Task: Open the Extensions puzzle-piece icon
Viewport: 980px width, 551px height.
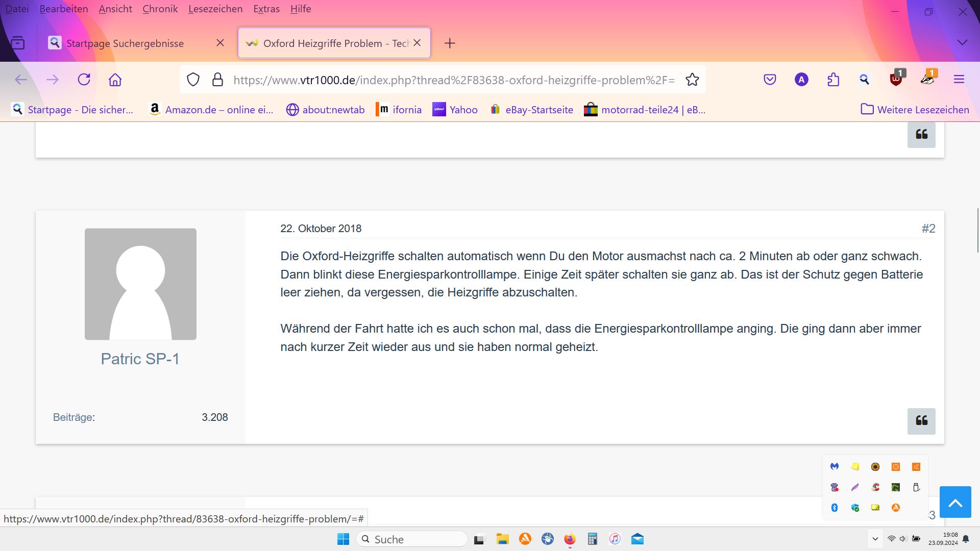Action: click(x=833, y=80)
